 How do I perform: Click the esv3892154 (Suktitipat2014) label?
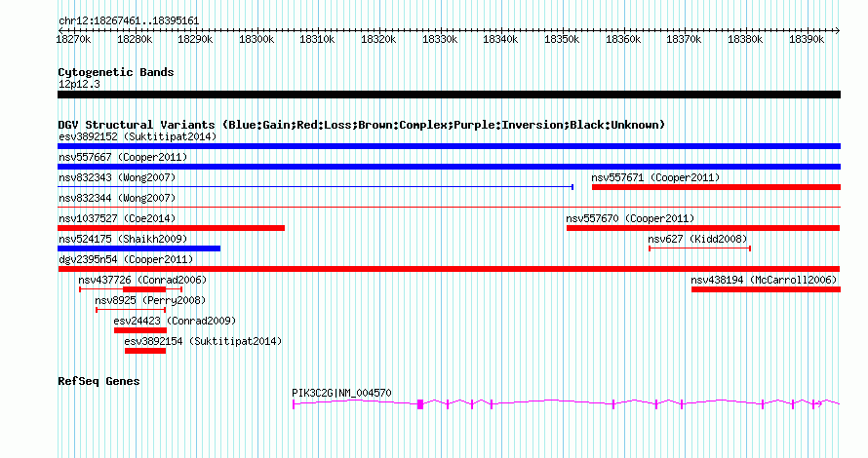(203, 341)
